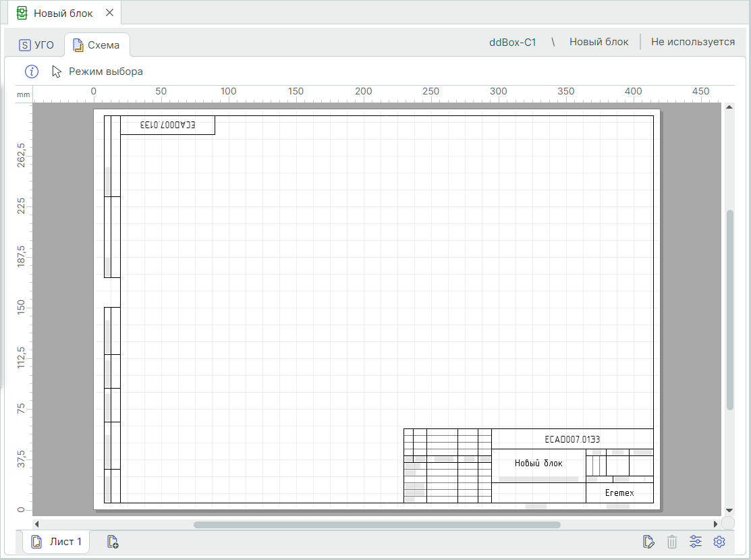Image resolution: width=751 pixels, height=560 pixels.
Task: Click the add new sheet icon
Action: pos(113,541)
